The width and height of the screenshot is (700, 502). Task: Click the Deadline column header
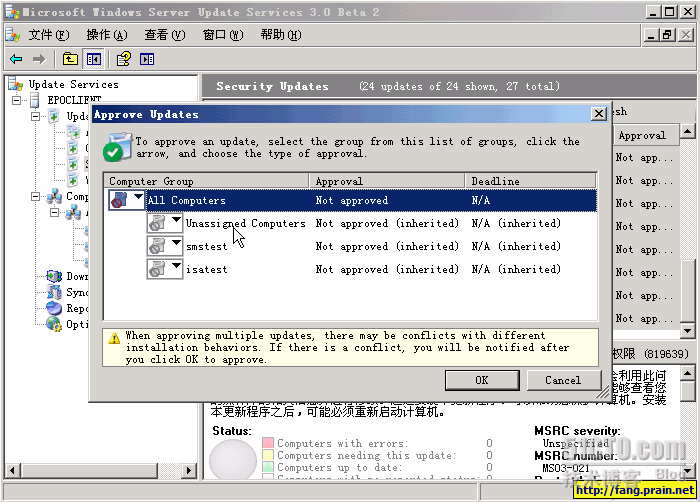point(530,181)
